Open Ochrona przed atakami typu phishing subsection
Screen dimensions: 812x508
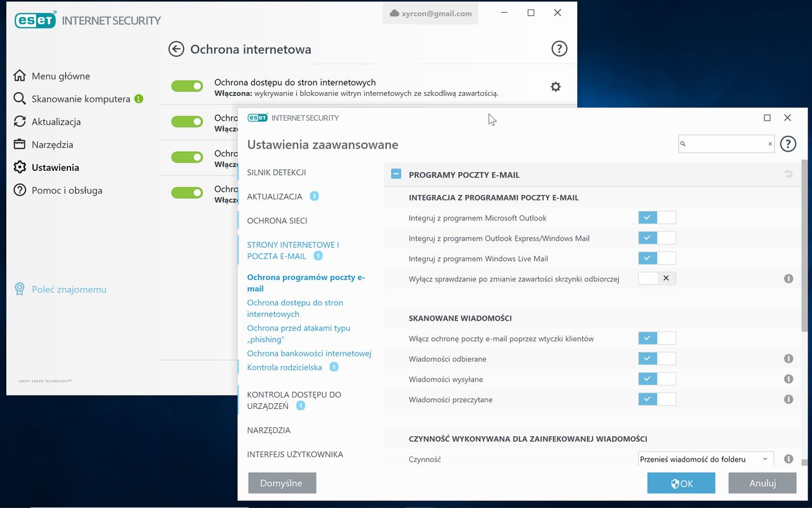[x=299, y=333]
